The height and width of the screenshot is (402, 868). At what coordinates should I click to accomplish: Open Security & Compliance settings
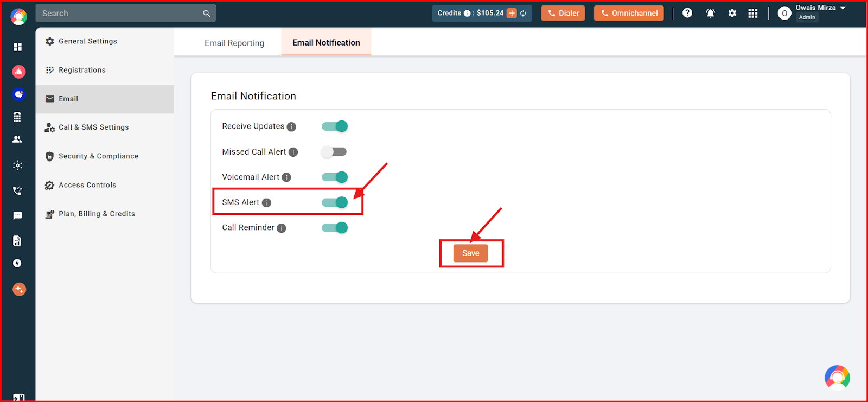coord(105,156)
